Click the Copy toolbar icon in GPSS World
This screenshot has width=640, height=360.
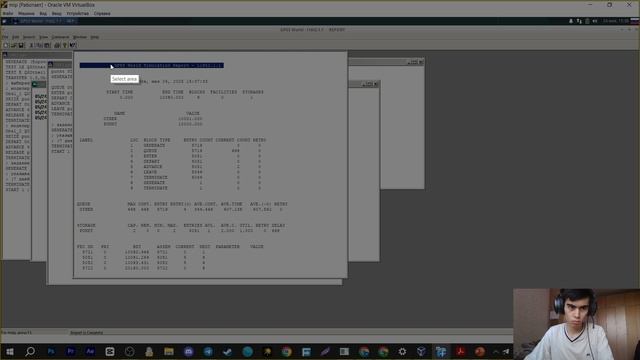tap(39, 45)
